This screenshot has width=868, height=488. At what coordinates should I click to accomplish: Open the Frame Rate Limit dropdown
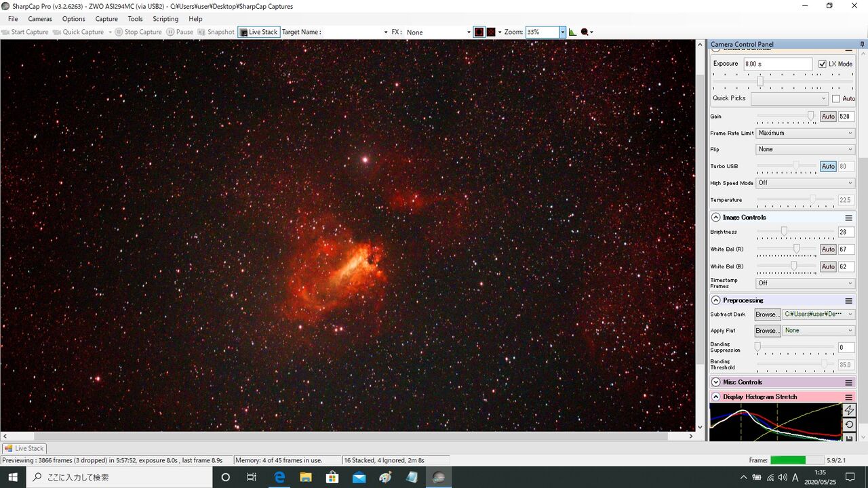pyautogui.click(x=806, y=133)
